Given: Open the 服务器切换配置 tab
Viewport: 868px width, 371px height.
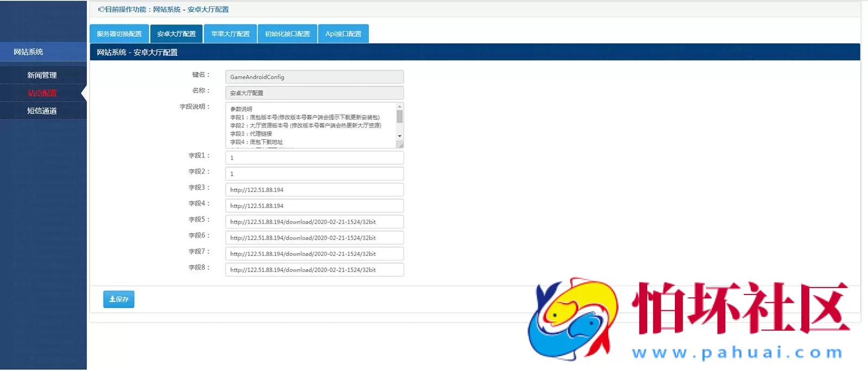Looking at the screenshot, I should 119,34.
